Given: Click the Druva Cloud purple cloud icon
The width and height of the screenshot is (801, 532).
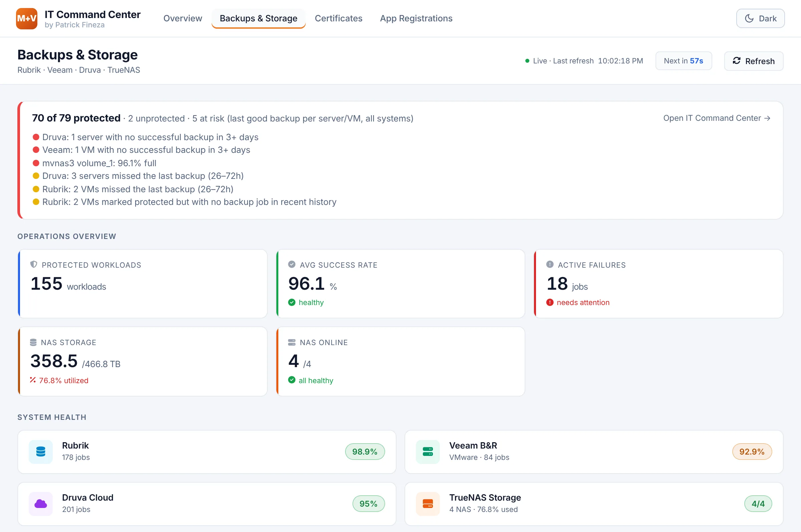Looking at the screenshot, I should (41, 504).
